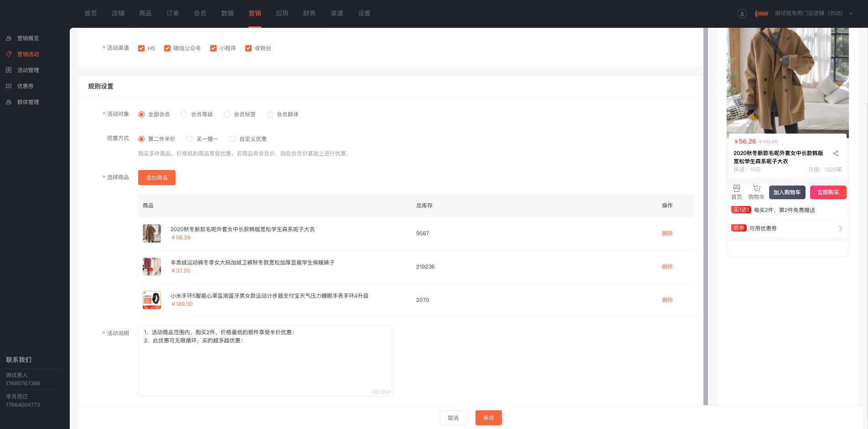
Task: Select the 活动管理 sidebar icon
Action: pos(9,70)
